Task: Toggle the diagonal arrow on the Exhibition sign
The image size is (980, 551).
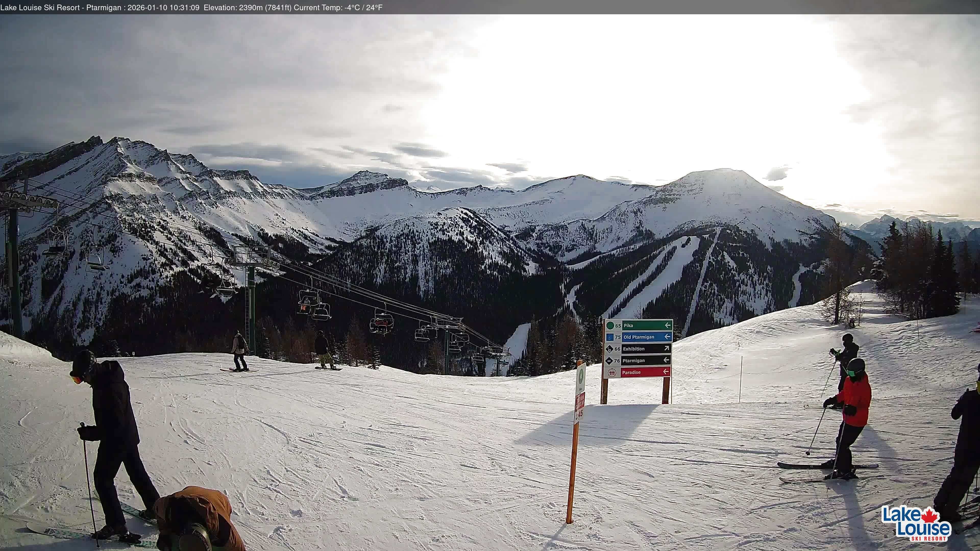Action: pyautogui.click(x=667, y=349)
